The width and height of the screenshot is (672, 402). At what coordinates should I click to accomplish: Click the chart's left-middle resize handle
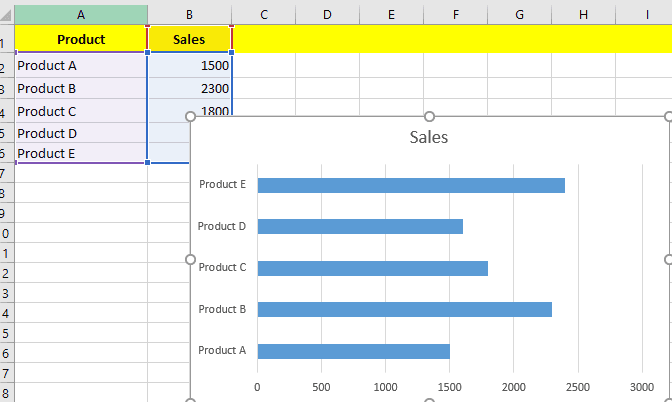pos(190,259)
